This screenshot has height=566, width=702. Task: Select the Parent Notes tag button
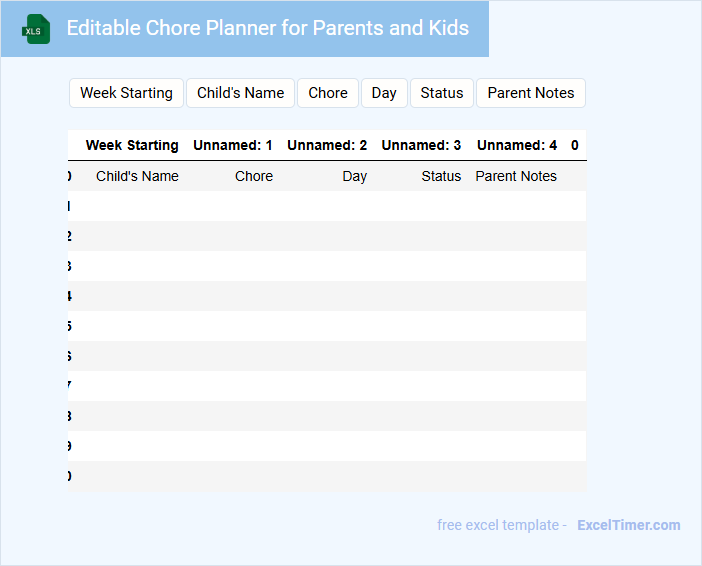(531, 93)
